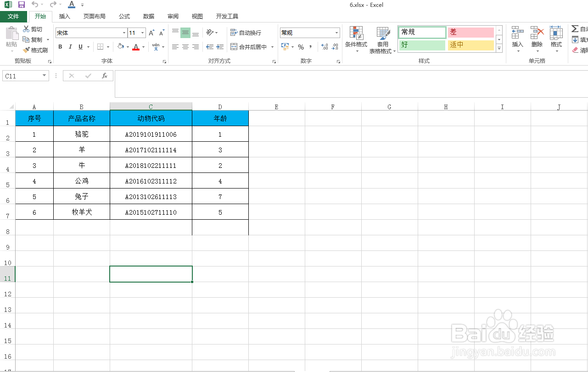Image resolution: width=588 pixels, height=372 pixels.
Task: Open the 文件 (File) tab
Action: tap(13, 17)
